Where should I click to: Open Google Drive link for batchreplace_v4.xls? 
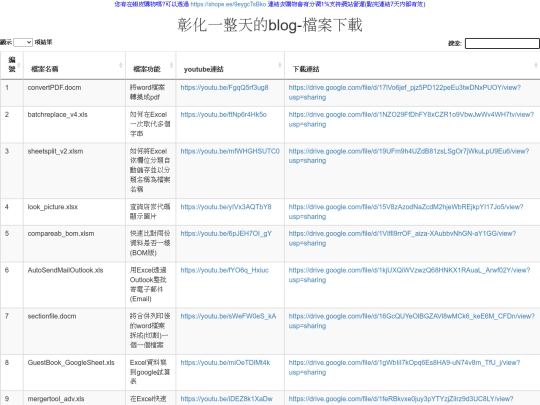(411, 119)
